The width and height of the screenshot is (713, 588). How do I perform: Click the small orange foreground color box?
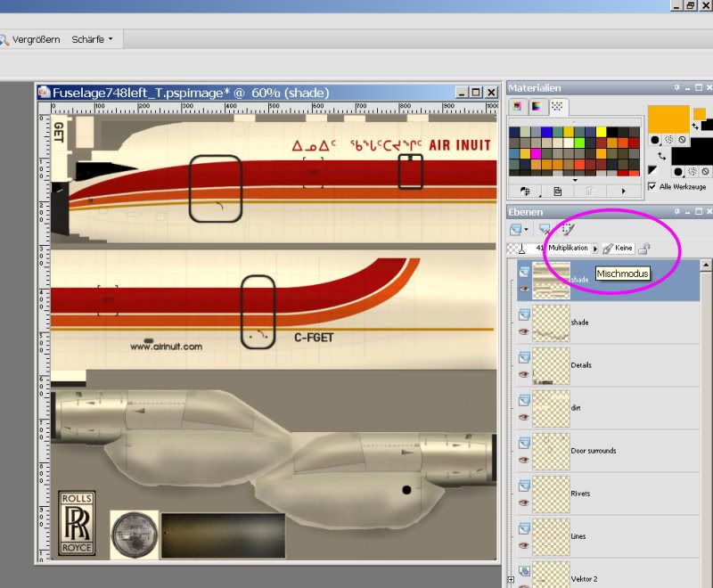click(700, 114)
